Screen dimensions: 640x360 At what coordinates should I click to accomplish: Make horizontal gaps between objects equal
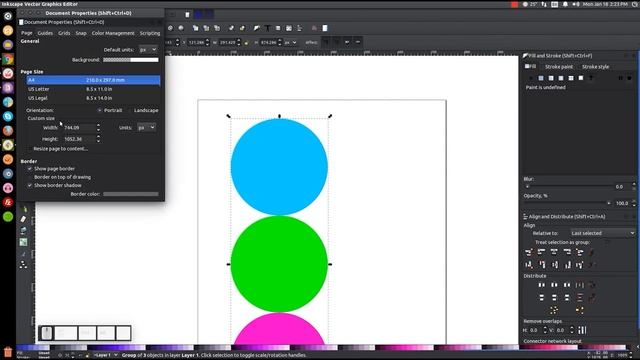(x=580, y=285)
